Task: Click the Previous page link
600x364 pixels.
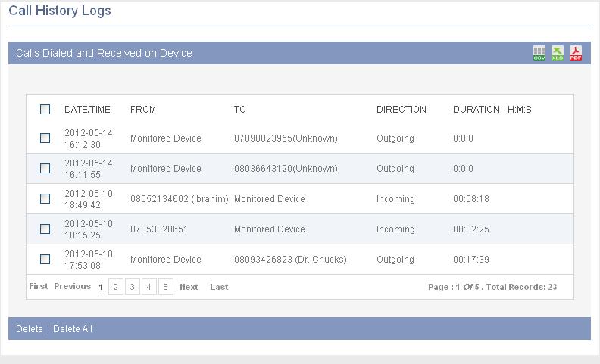Action: (72, 286)
